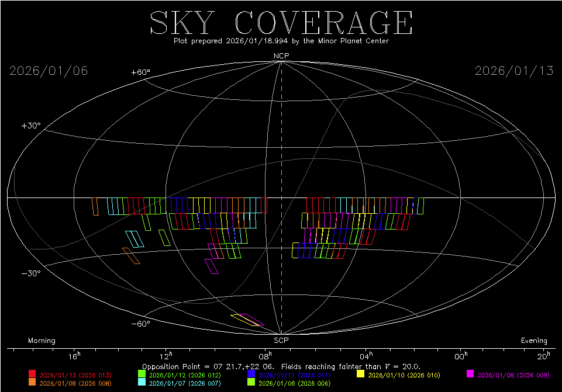Click the orange 2026/01/08 legend swatch

pyautogui.click(x=33, y=383)
